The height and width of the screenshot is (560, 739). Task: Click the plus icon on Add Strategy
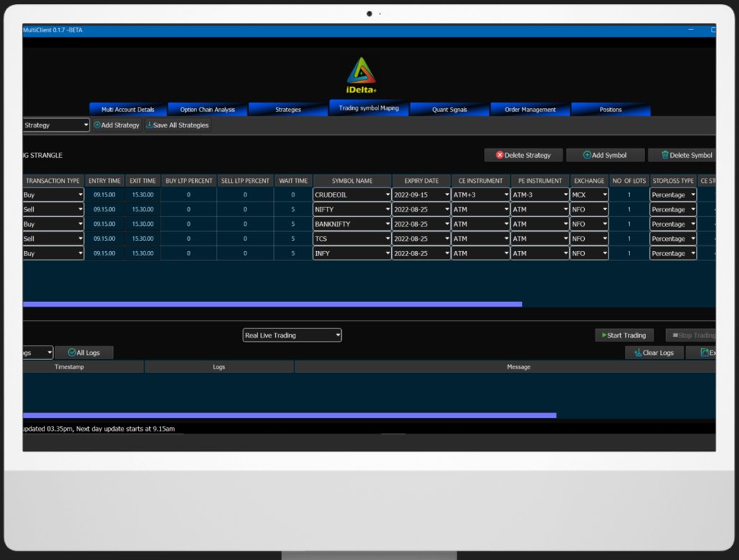pos(97,125)
